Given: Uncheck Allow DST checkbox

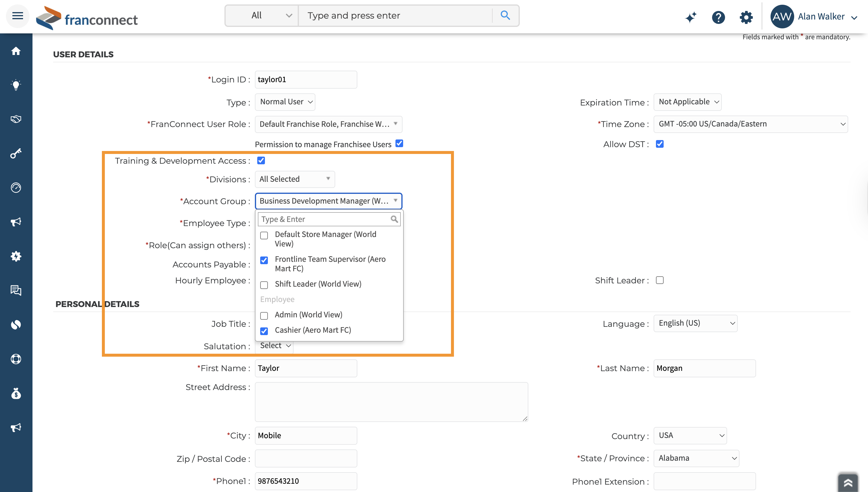Looking at the screenshot, I should (659, 144).
